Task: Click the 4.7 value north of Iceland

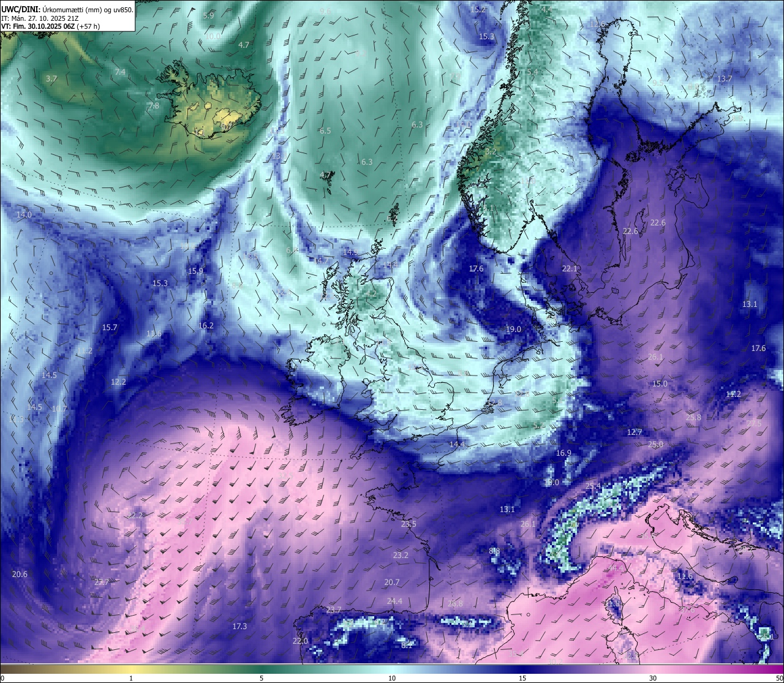Action: 244,45
